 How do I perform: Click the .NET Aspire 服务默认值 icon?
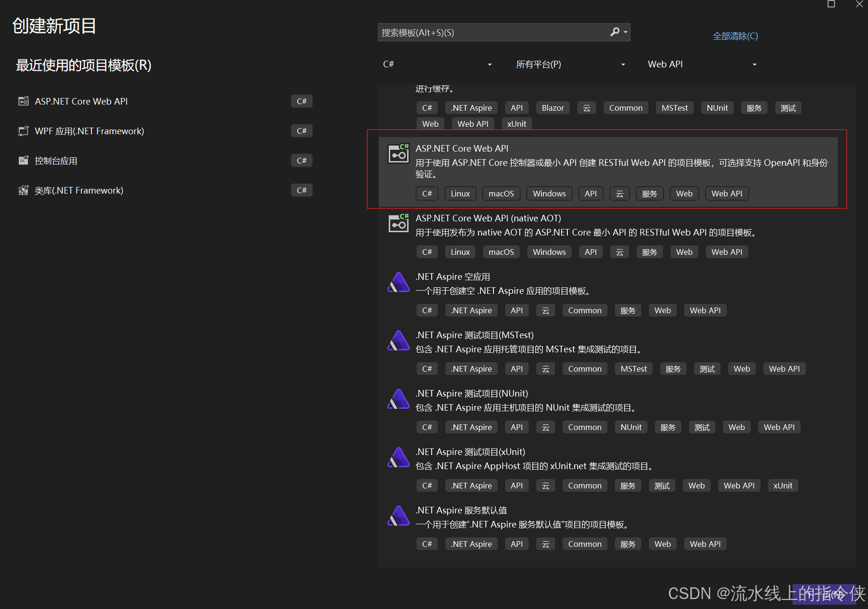tap(398, 516)
